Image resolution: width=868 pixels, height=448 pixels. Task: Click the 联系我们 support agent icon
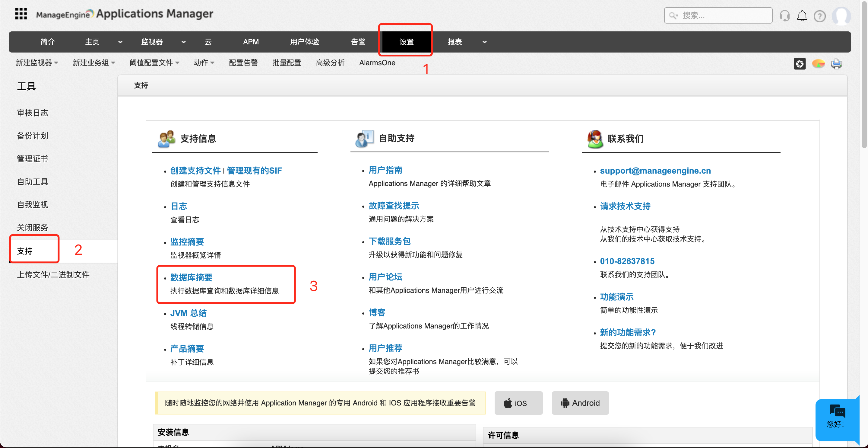(x=595, y=139)
